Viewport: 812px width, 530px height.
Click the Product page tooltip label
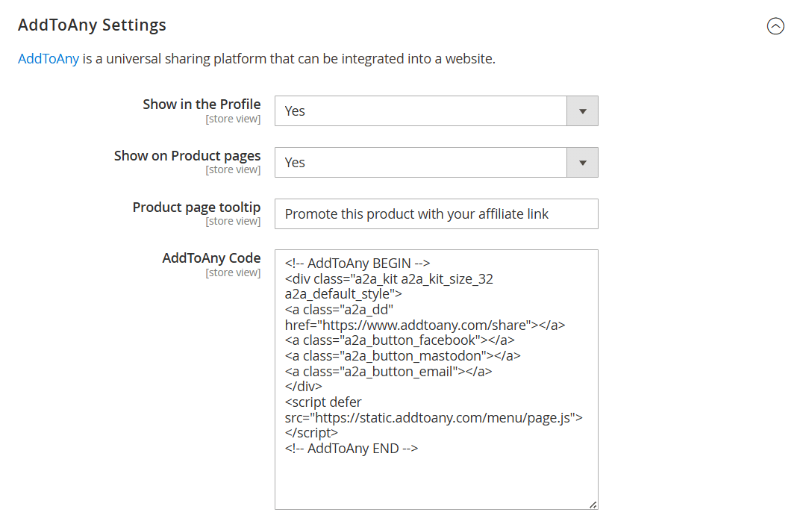[196, 207]
